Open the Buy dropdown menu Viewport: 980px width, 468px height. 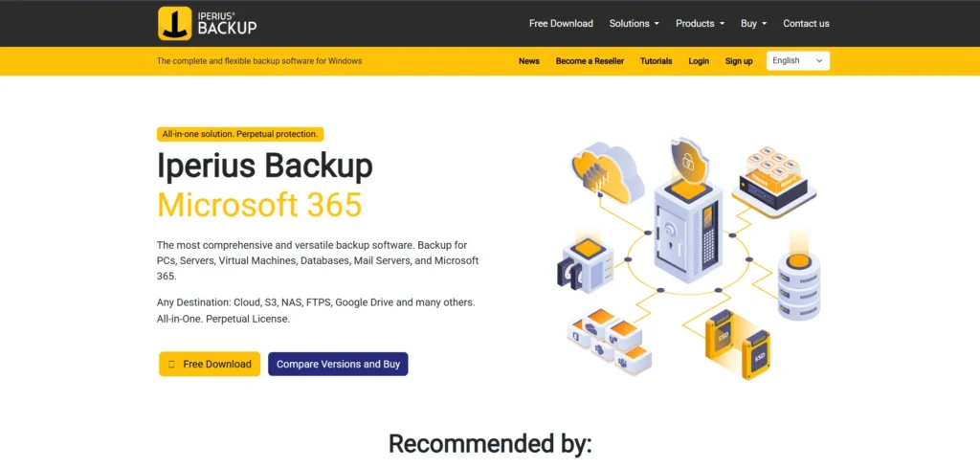pyautogui.click(x=753, y=23)
